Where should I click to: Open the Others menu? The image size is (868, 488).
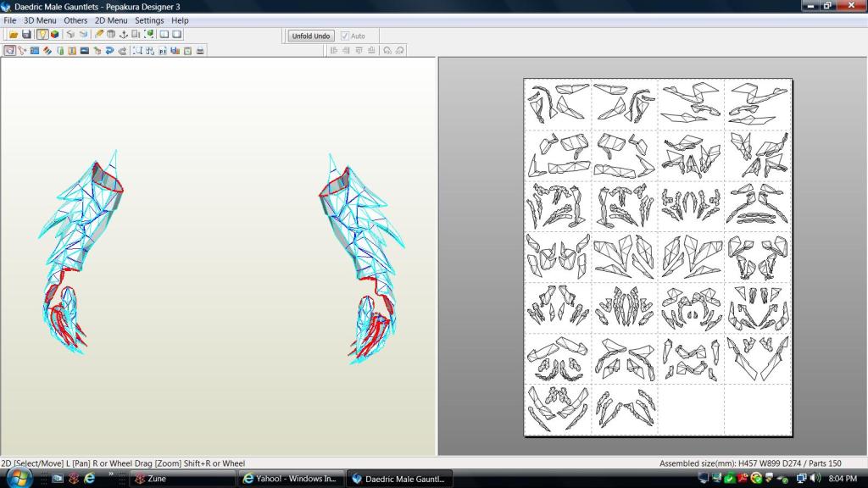[x=75, y=20]
